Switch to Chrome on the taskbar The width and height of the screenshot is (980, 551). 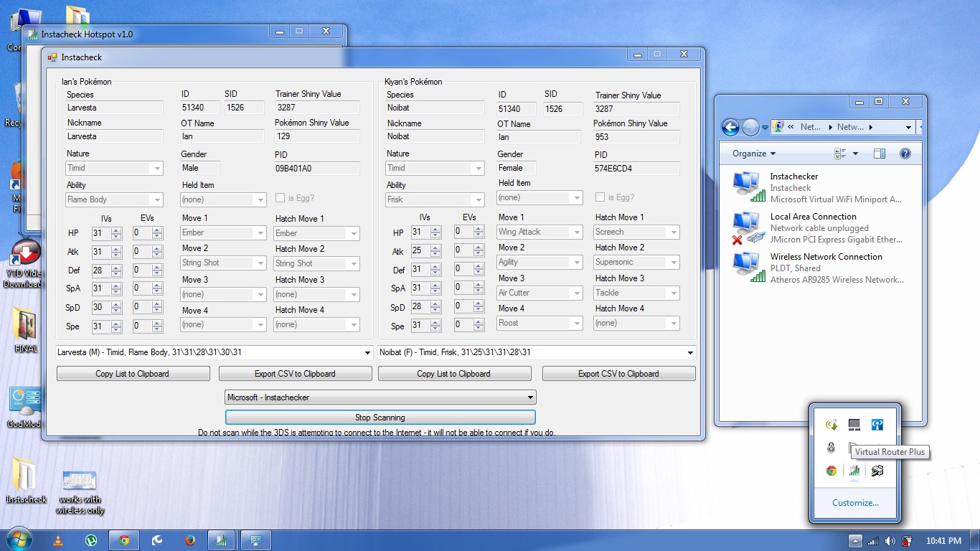[x=124, y=540]
